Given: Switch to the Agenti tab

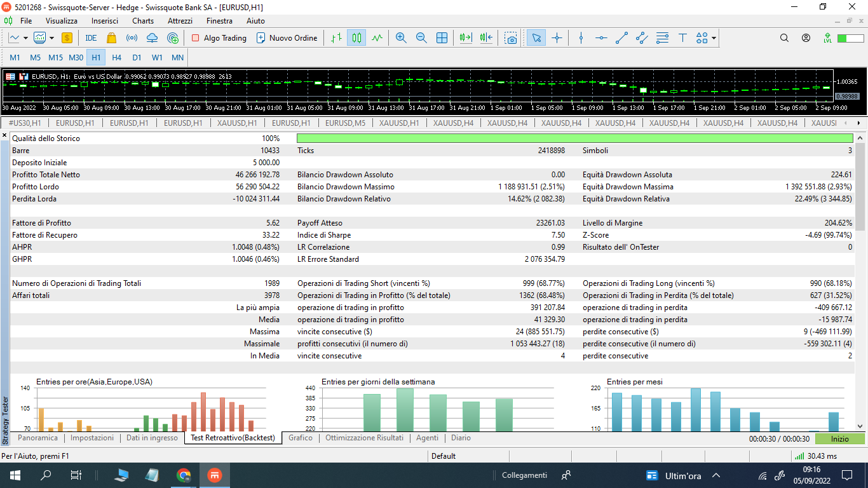Looking at the screenshot, I should [427, 438].
